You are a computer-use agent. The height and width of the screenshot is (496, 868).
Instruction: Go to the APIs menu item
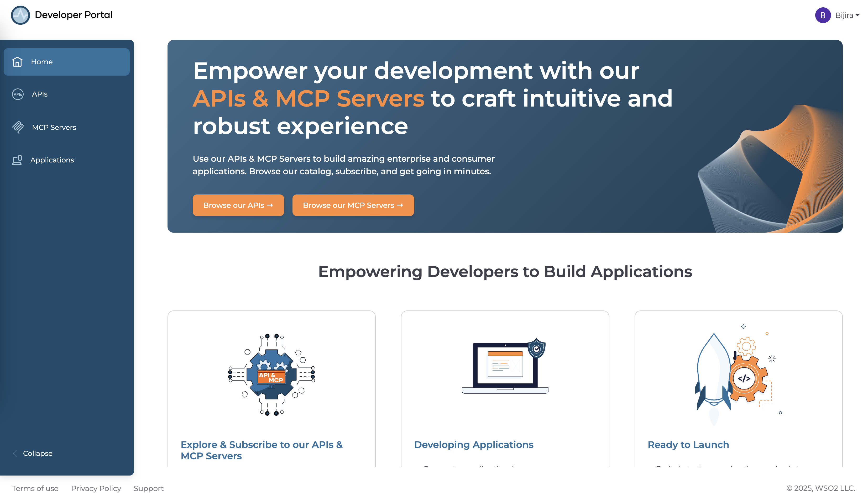(x=40, y=94)
